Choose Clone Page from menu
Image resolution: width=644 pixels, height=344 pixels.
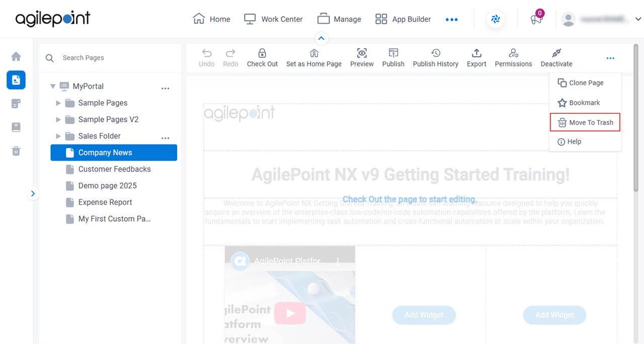tap(586, 83)
